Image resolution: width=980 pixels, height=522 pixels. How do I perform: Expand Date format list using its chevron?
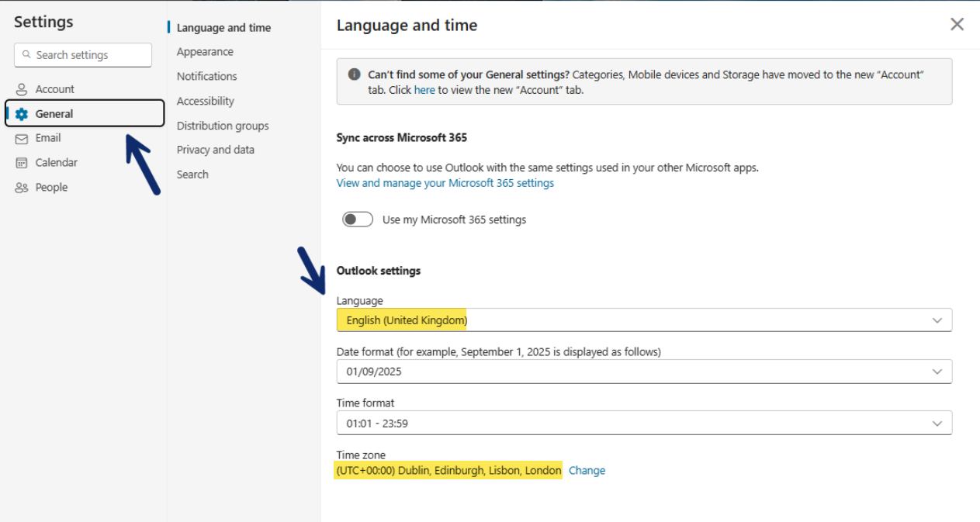(937, 372)
